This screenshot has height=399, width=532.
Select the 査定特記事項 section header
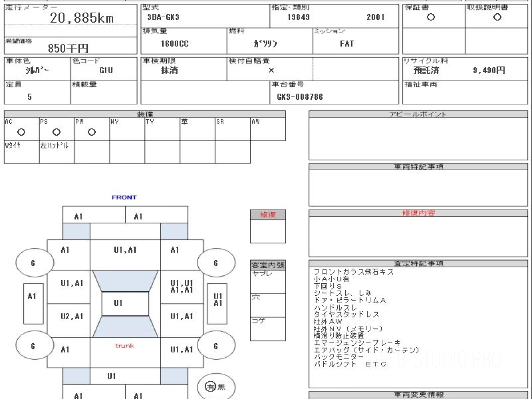418,263
